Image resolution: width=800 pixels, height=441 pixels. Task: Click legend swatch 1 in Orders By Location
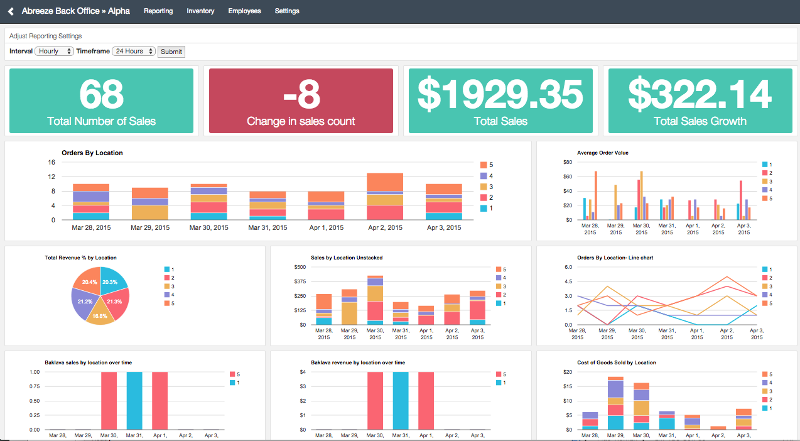click(x=482, y=207)
